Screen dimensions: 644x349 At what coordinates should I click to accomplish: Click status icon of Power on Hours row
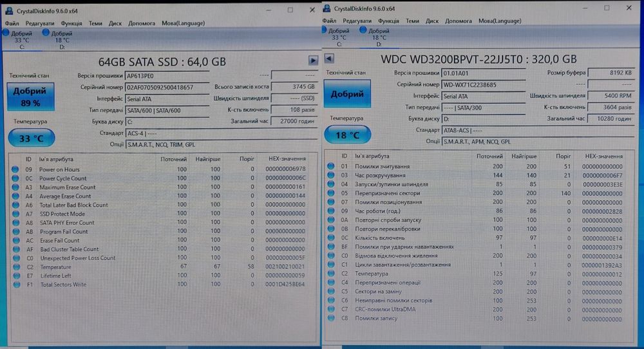15,169
